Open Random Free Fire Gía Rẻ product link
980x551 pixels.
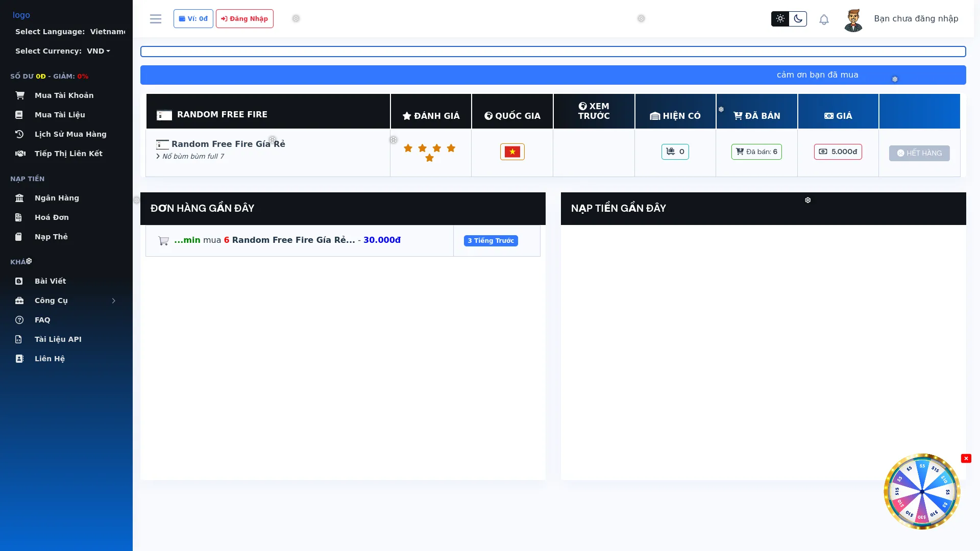[228, 144]
